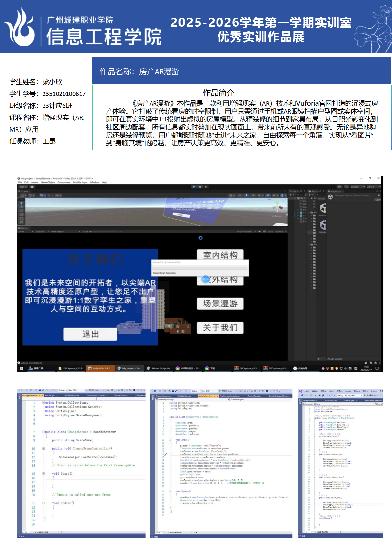The width and height of the screenshot is (392, 555).
Task: Click the Unity search magnifier icon
Action: 346,187
